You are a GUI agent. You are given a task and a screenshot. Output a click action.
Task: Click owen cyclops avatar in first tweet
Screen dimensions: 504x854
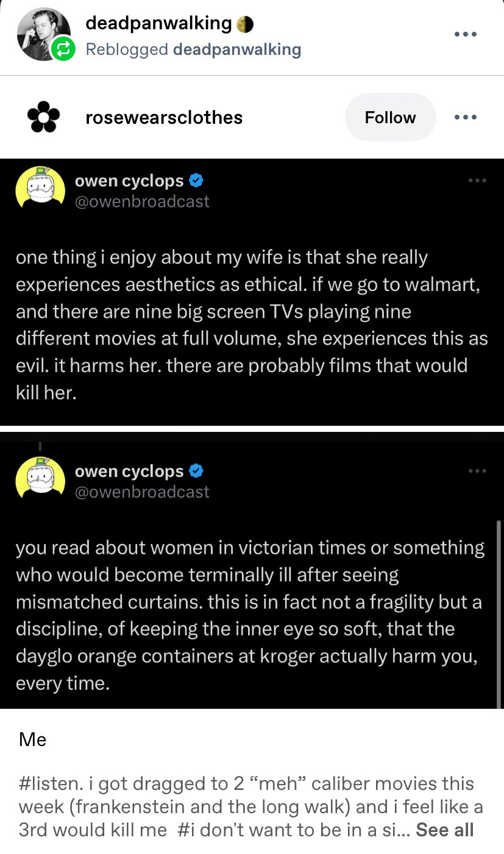(40, 188)
